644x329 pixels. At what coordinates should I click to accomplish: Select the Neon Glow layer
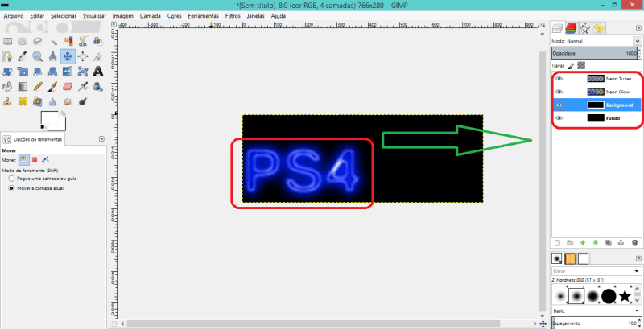pos(617,92)
